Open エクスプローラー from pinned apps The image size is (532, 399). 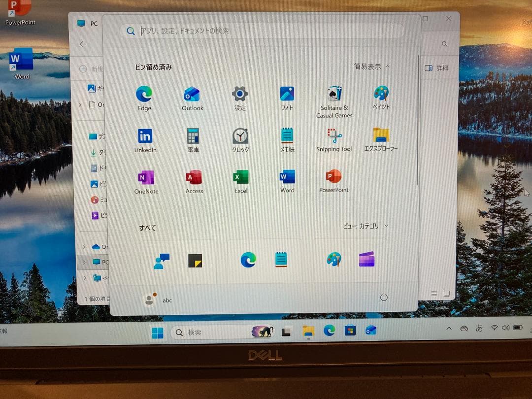(381, 139)
